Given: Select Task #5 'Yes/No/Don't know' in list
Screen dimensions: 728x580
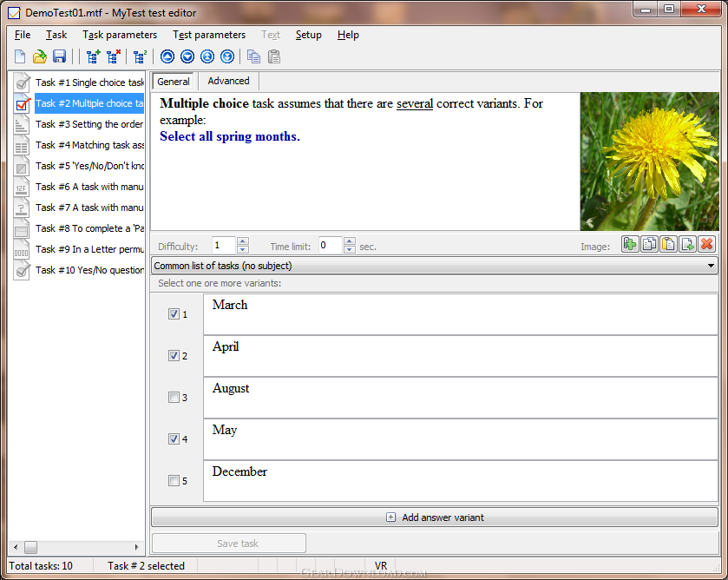Looking at the screenshot, I should coord(89,166).
